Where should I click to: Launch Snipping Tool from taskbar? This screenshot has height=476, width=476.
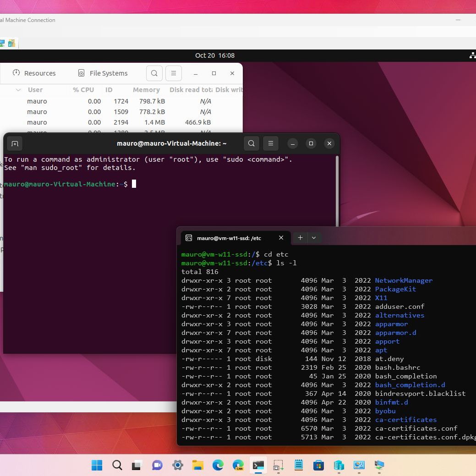(x=279, y=465)
